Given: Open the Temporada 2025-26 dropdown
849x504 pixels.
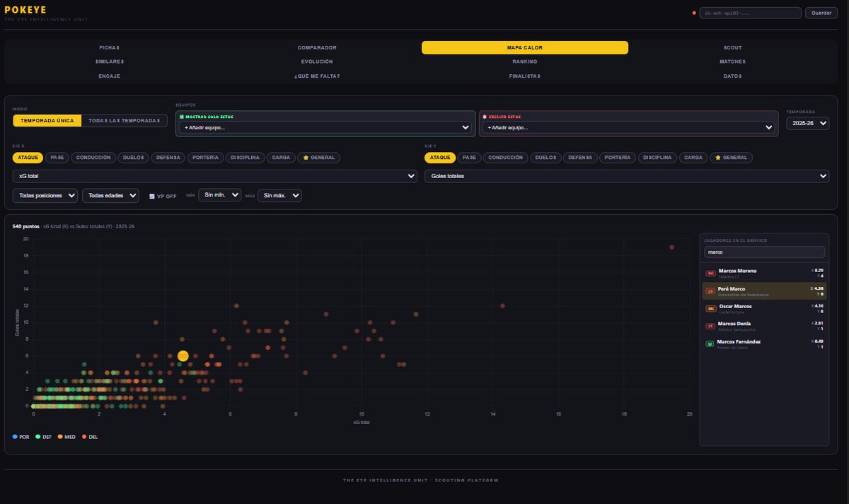Looking at the screenshot, I should click(x=807, y=123).
